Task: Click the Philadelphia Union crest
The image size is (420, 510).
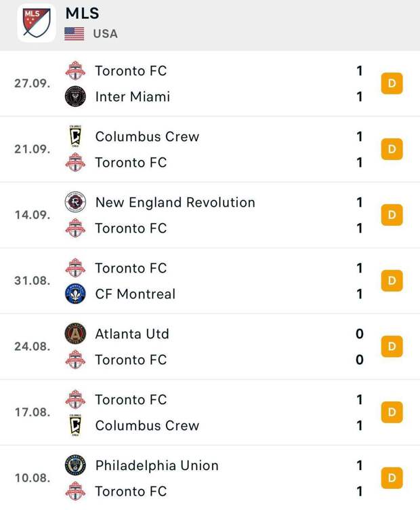Action: [x=75, y=465]
